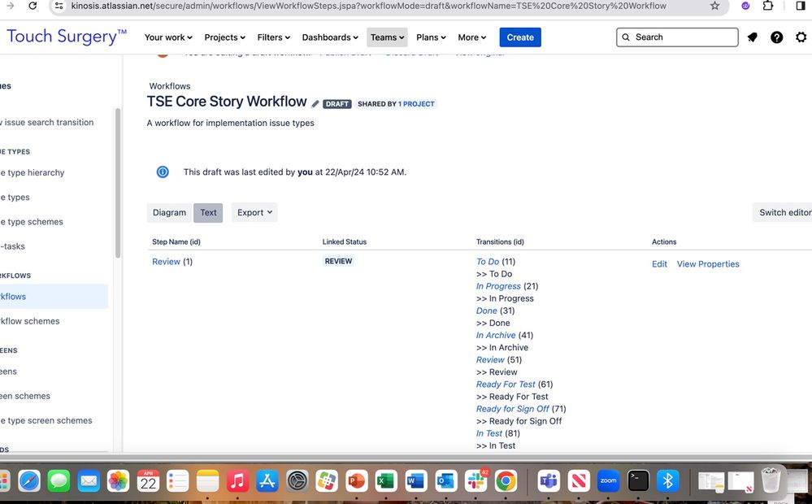The image size is (812, 504).
Task: Open Mail from the dock
Action: pos(89,481)
